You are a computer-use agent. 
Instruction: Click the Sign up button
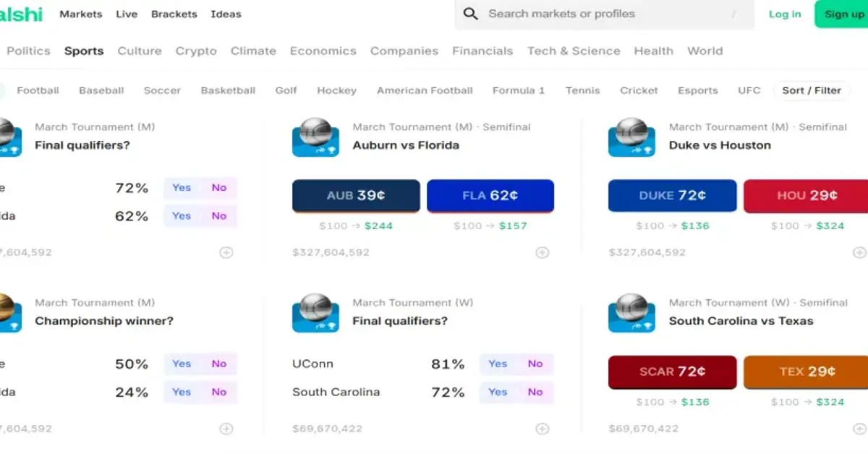point(845,14)
